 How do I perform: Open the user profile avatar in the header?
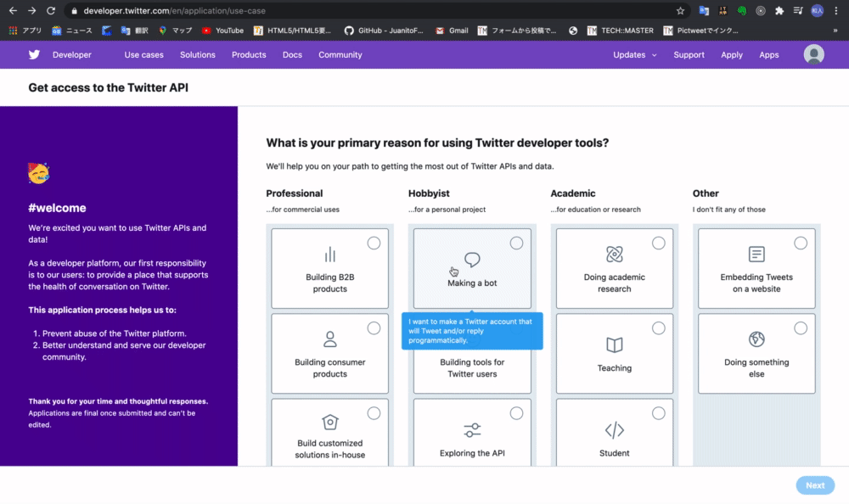point(813,54)
